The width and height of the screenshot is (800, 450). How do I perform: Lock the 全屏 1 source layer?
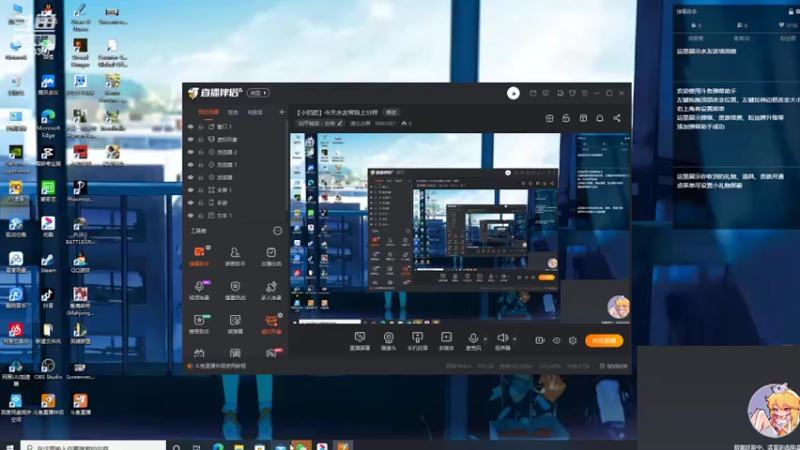(201, 190)
